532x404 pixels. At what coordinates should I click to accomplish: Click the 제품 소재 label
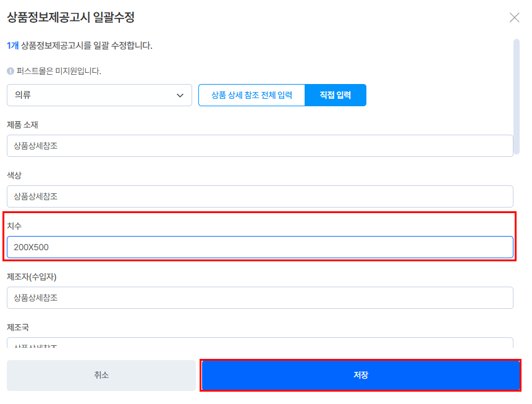tap(23, 125)
